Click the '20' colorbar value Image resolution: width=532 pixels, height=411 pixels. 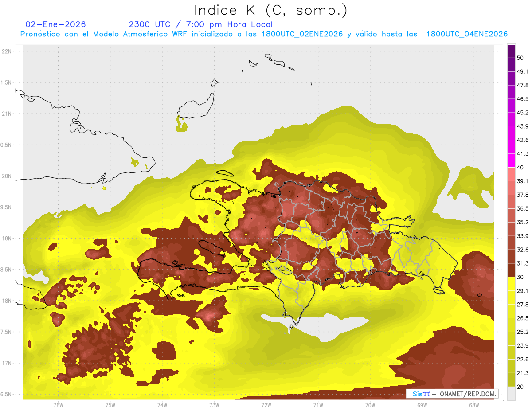(x=520, y=387)
